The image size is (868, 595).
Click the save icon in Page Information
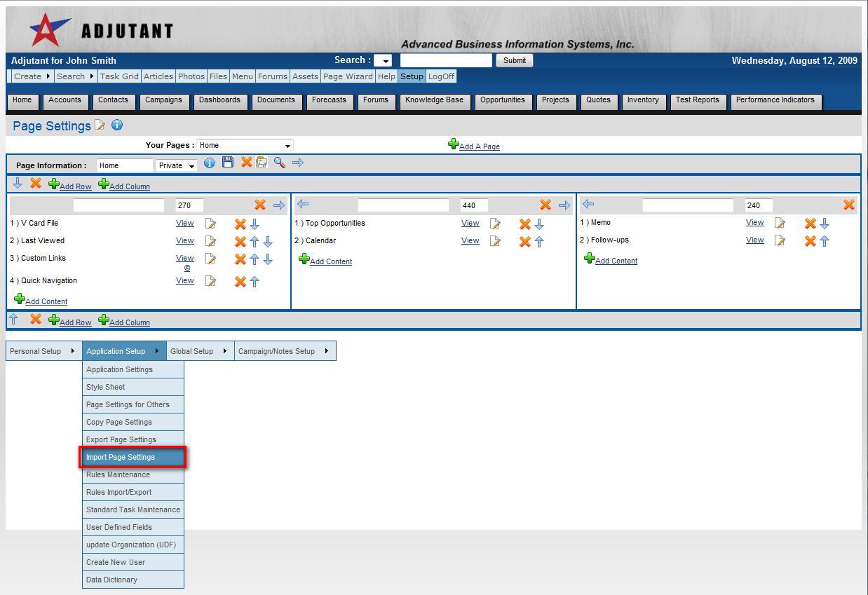tap(227, 163)
